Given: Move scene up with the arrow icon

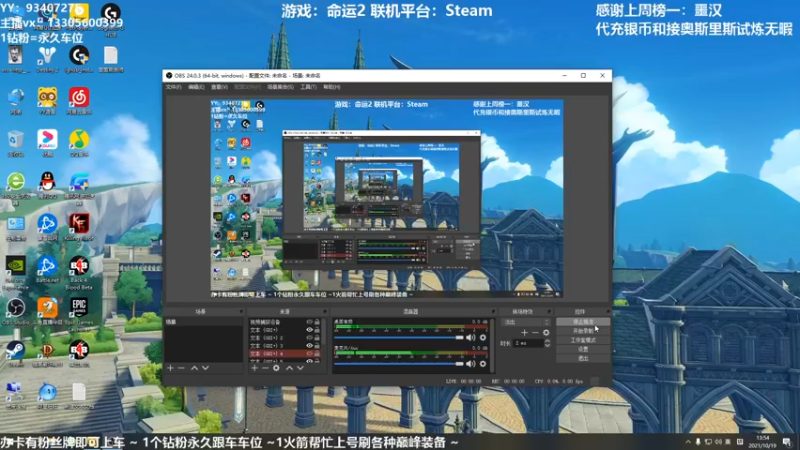Looking at the screenshot, I should tap(194, 368).
